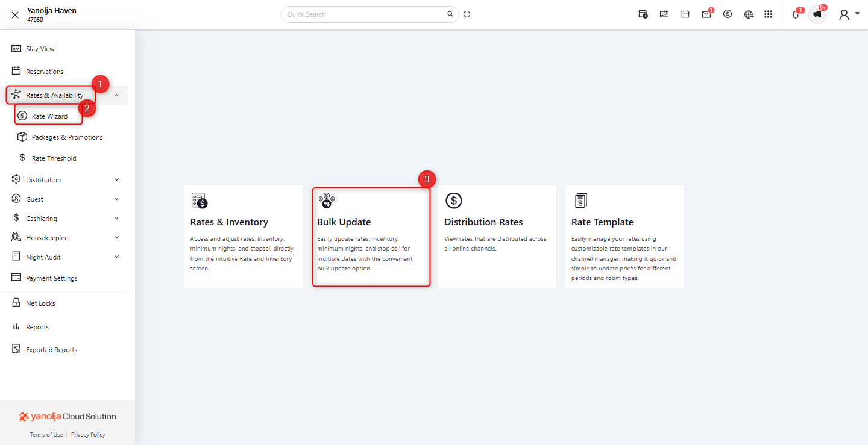Screen dimensions: 868x445
Task: Click the Cashiering dollar icon
Action: pyautogui.click(x=16, y=217)
